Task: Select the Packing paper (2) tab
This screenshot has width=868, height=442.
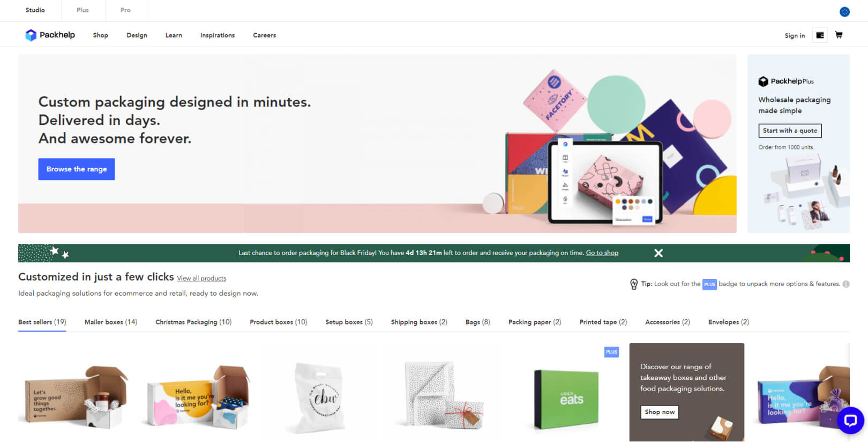Action: (x=535, y=322)
